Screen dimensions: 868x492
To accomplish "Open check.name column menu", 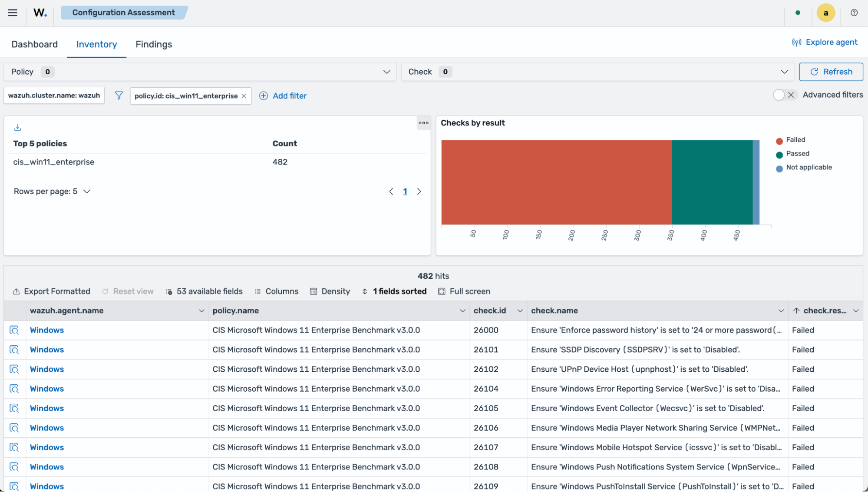I will (x=781, y=311).
